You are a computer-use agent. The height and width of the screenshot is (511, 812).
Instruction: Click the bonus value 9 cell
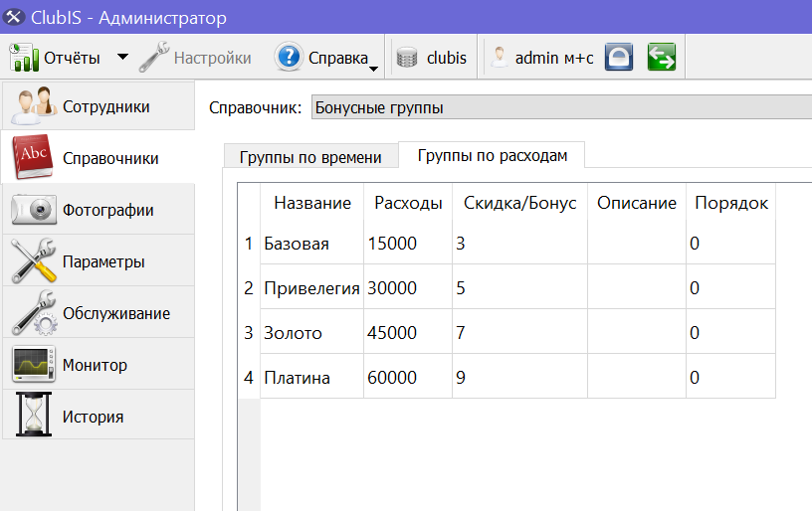pos(519,378)
